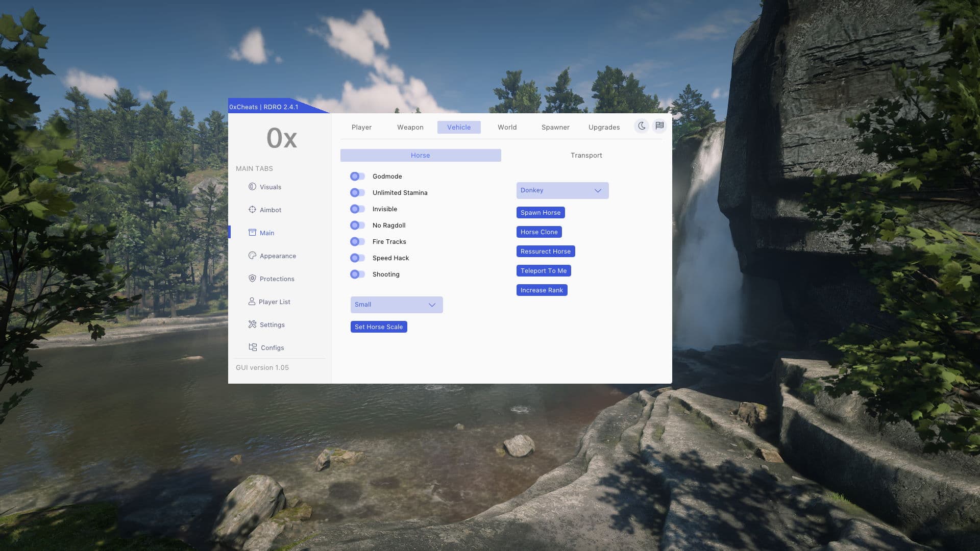Image resolution: width=980 pixels, height=551 pixels.
Task: Click the Set Horse Scale button
Action: pyautogui.click(x=378, y=327)
